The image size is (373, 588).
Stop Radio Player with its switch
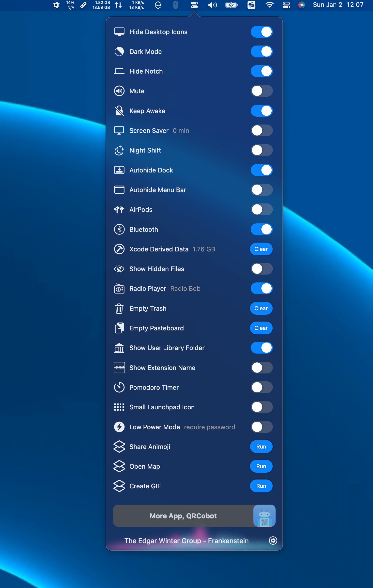(x=262, y=289)
